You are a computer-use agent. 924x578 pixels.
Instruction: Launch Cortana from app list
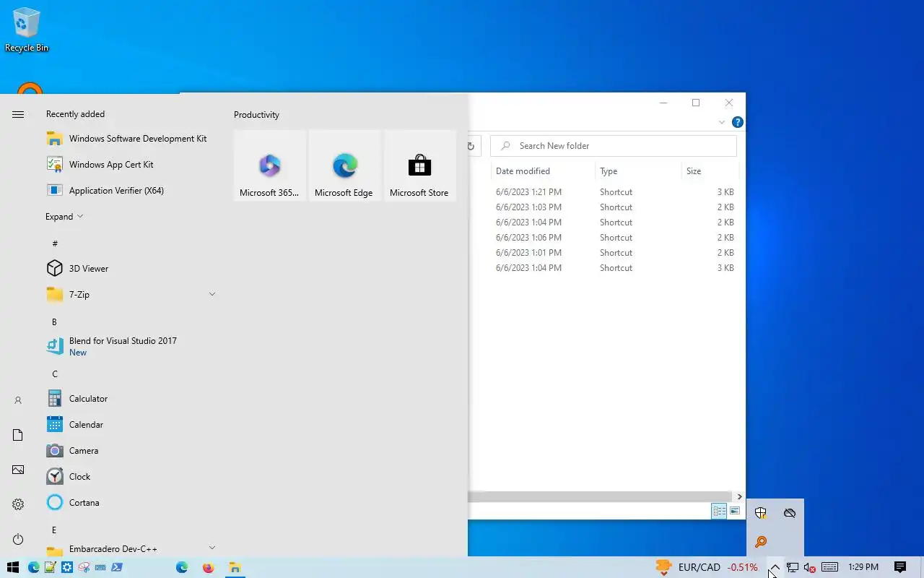coord(131,503)
